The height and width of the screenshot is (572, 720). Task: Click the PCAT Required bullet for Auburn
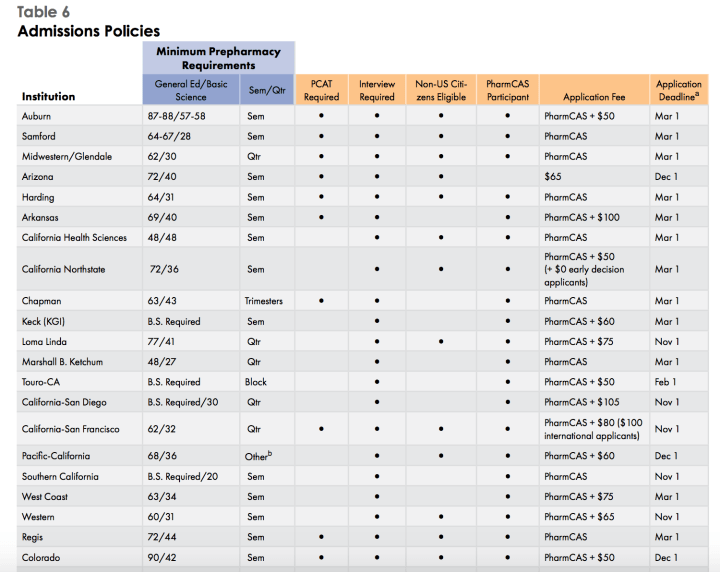click(321, 116)
